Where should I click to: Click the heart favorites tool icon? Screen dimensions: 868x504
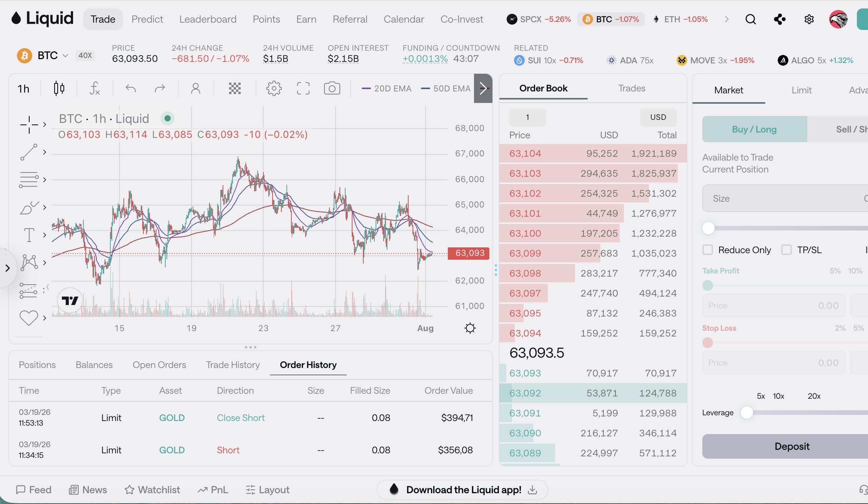point(29,318)
